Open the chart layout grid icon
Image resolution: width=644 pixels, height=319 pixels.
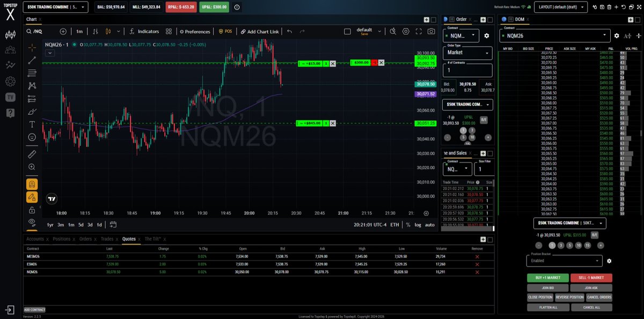169,32
